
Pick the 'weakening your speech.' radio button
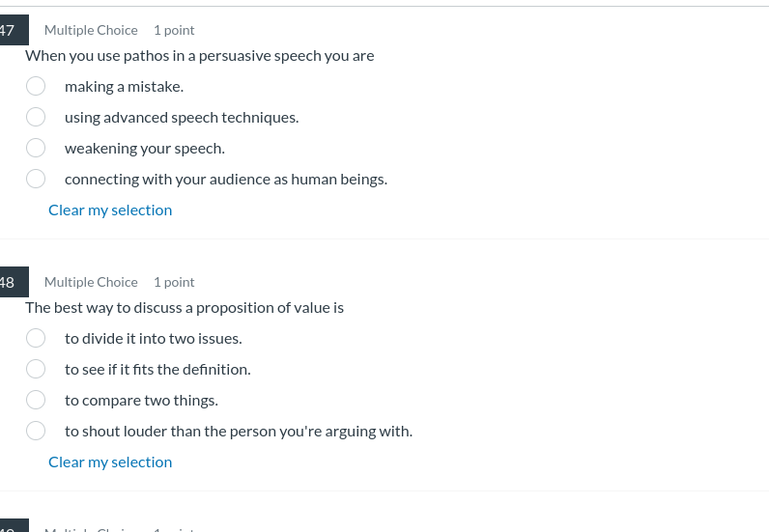pos(36,148)
